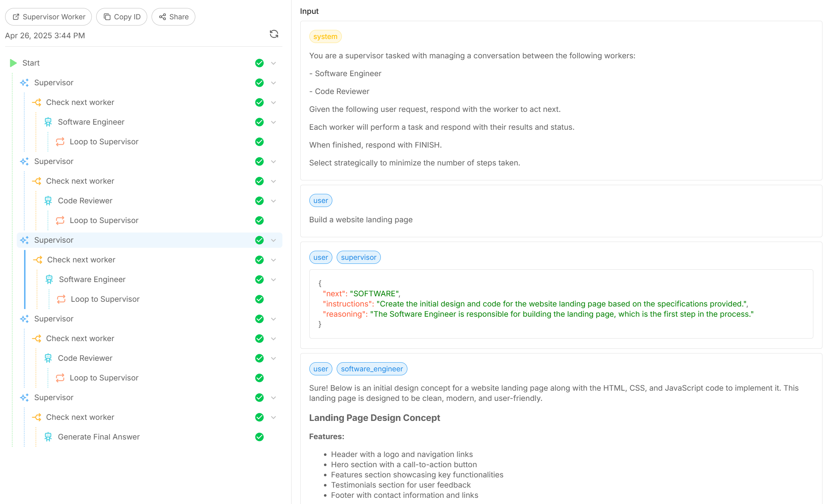Click the Copy ID button

[121, 16]
